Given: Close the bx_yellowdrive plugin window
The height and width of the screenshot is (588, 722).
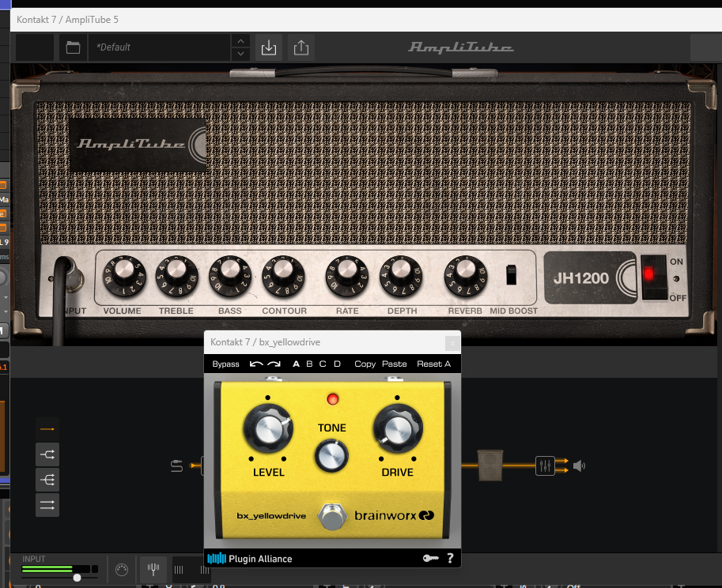Looking at the screenshot, I should pos(452,343).
